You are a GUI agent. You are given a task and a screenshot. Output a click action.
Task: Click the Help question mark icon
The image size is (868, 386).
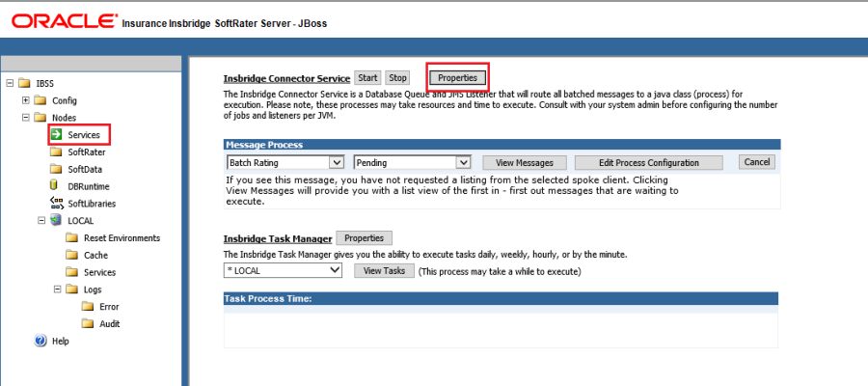coord(41,341)
